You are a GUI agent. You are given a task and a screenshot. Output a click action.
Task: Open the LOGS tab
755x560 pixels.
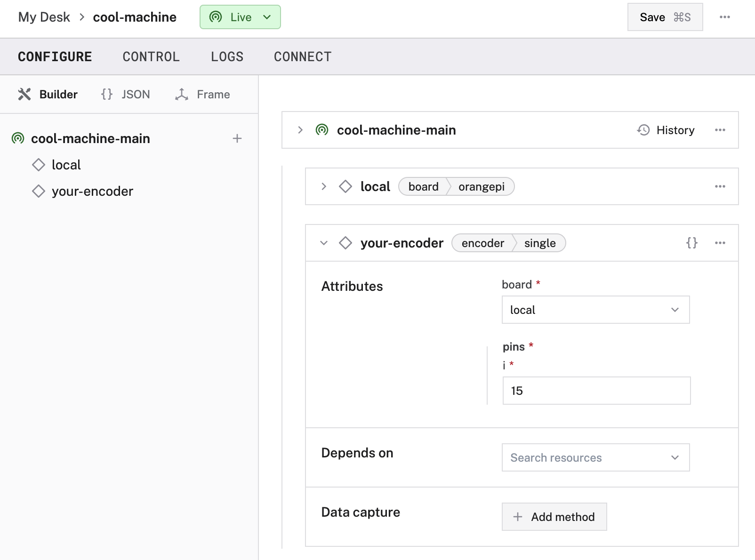click(x=227, y=56)
